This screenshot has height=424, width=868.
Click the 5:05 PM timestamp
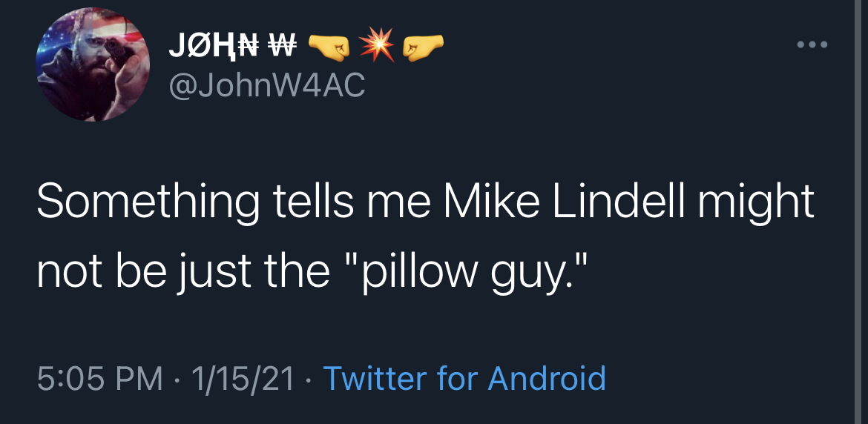(100, 380)
